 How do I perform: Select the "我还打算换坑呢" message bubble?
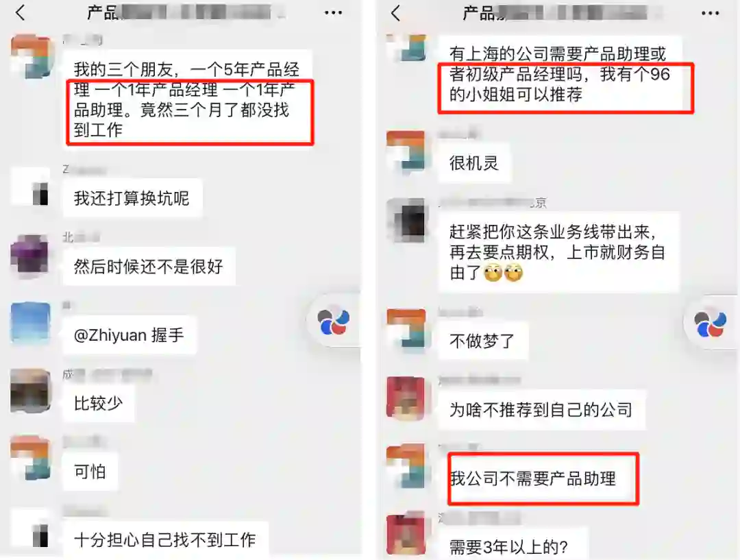(132, 198)
